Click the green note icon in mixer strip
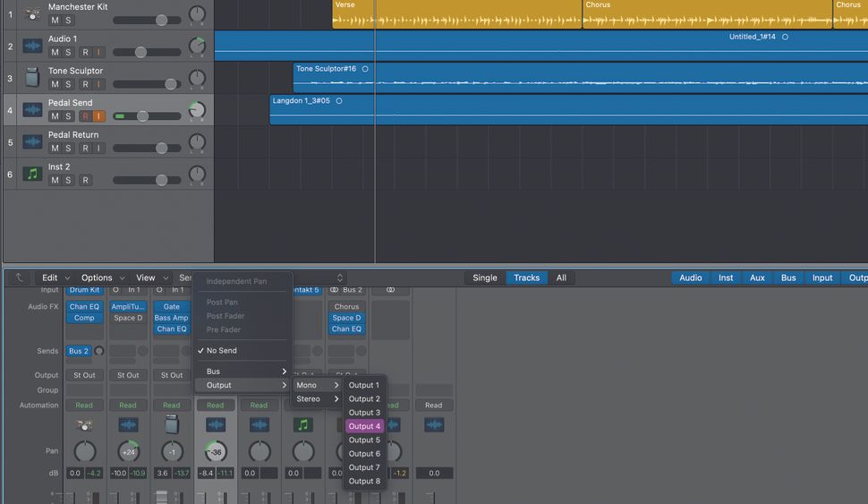 [302, 425]
